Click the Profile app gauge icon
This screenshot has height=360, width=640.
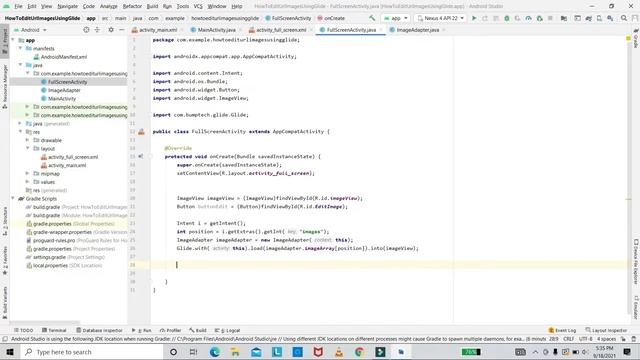(528, 18)
